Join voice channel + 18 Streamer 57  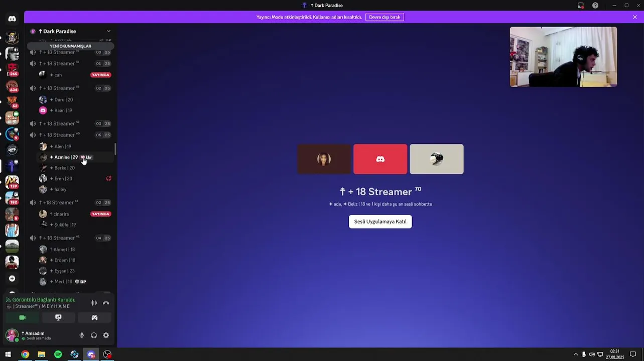(x=70, y=64)
